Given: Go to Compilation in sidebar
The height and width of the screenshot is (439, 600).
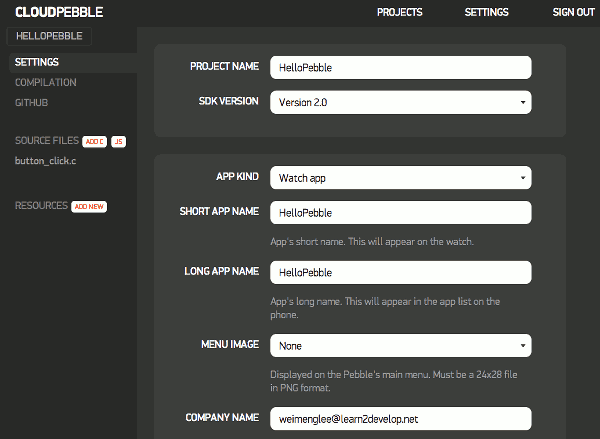Looking at the screenshot, I should pyautogui.click(x=46, y=82).
